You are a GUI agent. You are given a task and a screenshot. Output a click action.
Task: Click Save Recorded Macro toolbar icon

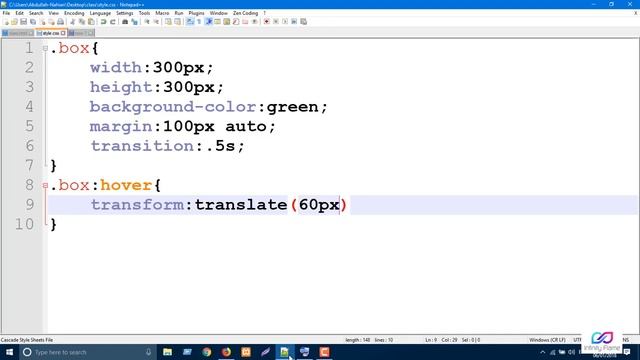[304, 22]
